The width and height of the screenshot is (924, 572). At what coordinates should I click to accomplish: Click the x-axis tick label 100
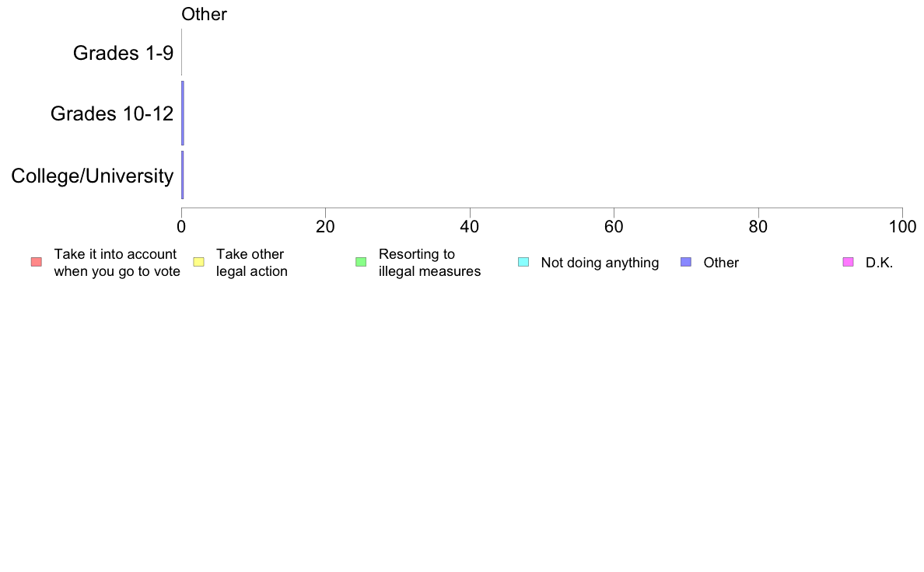903,227
